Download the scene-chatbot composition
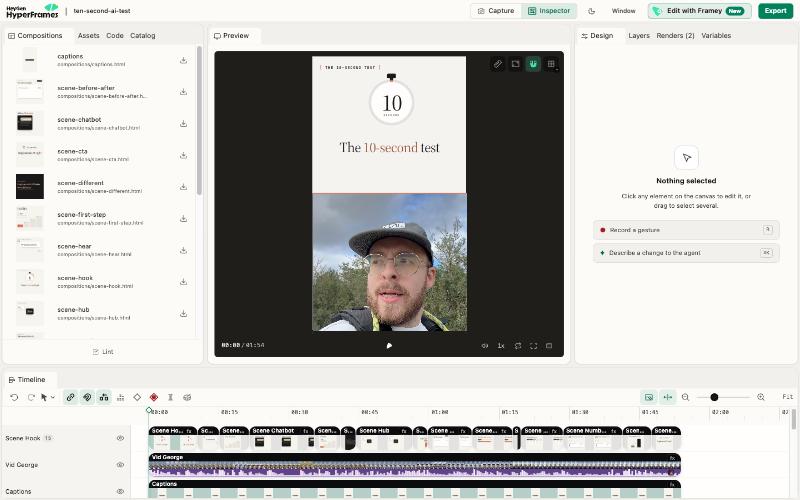 pos(183,123)
